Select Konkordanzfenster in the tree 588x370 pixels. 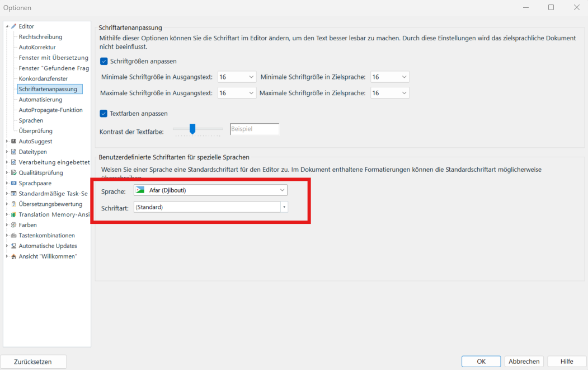pos(43,78)
